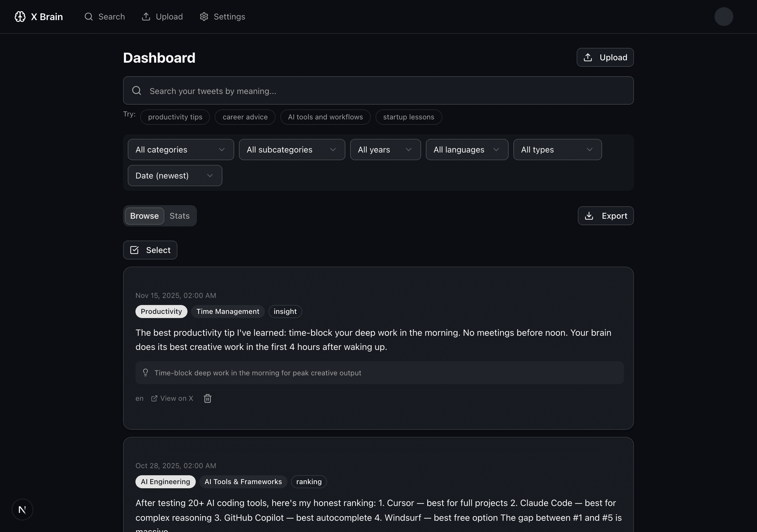
Task: Open the All languages dropdown
Action: click(x=466, y=149)
